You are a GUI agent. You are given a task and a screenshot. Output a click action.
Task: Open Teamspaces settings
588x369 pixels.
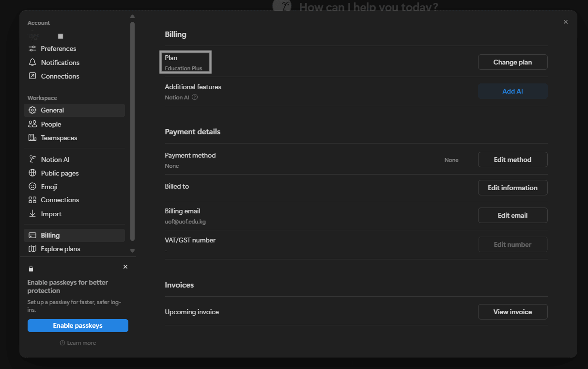click(74, 138)
